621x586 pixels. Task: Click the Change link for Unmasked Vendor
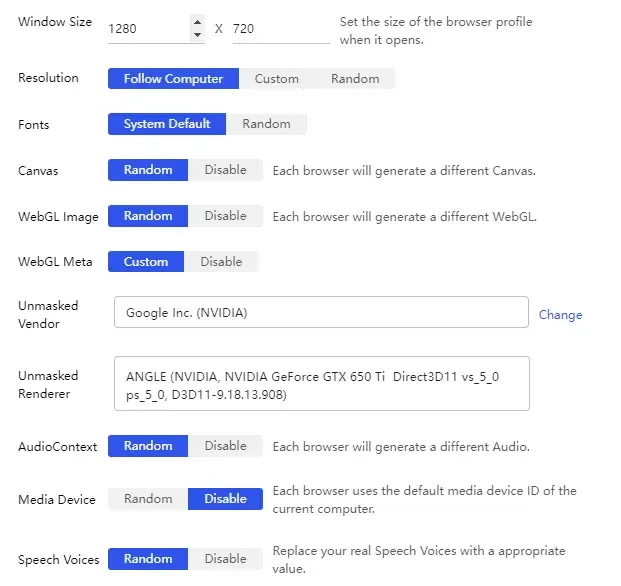click(x=560, y=315)
